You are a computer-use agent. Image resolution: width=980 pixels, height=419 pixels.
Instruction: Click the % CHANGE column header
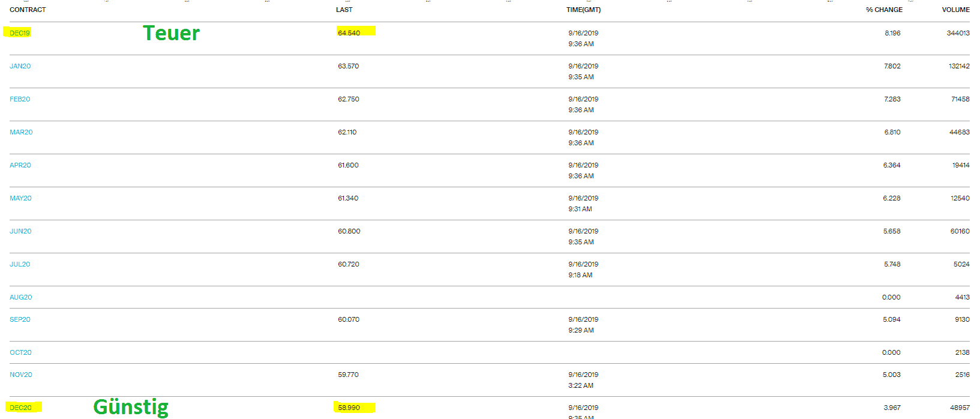(884, 10)
